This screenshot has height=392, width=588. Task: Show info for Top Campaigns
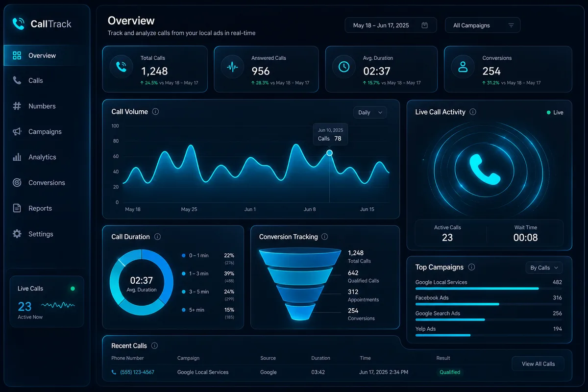point(471,267)
